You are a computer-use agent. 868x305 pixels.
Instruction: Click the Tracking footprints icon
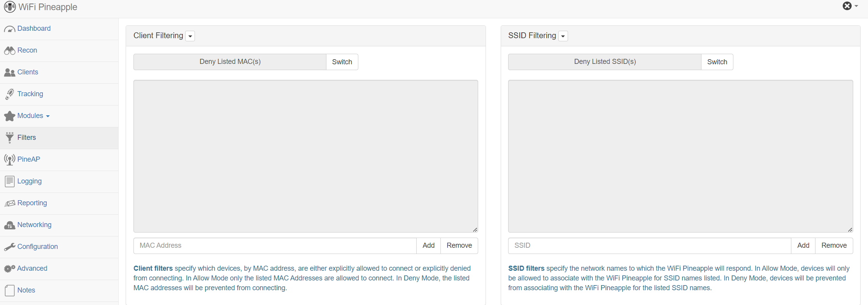tap(9, 94)
